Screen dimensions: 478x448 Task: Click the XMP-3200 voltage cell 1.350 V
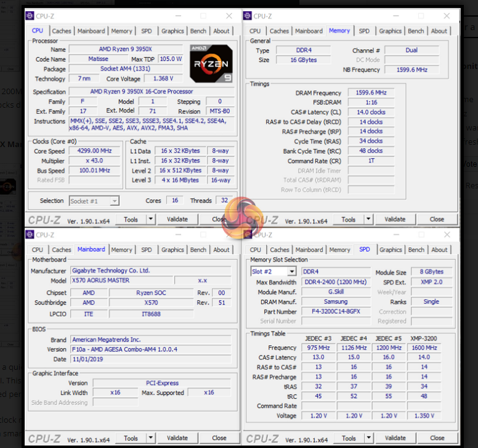click(424, 416)
